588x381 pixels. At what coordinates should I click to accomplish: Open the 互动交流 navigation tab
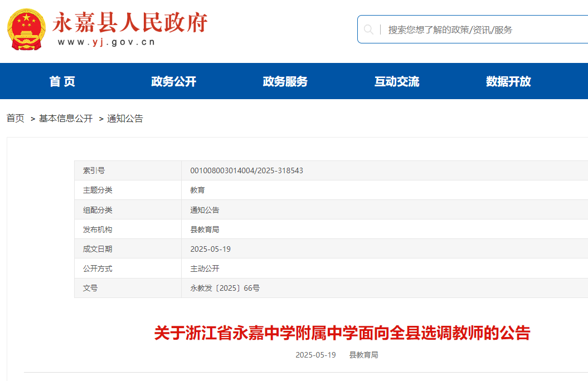(397, 81)
